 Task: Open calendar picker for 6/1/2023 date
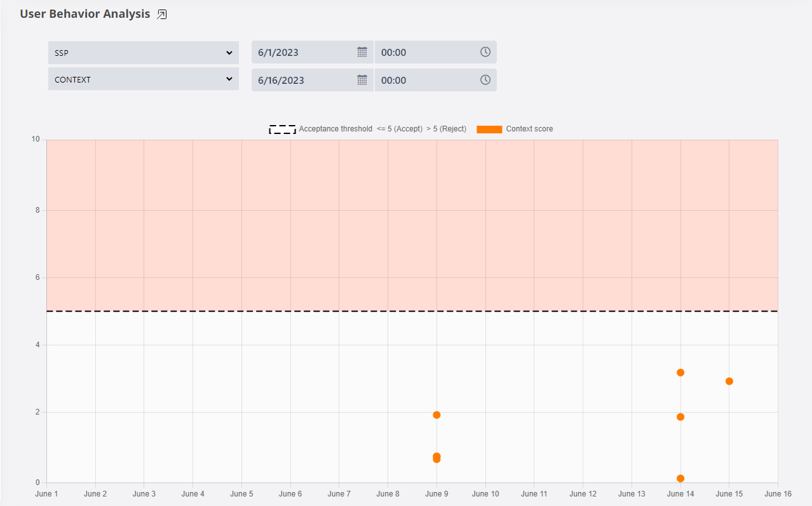point(362,52)
